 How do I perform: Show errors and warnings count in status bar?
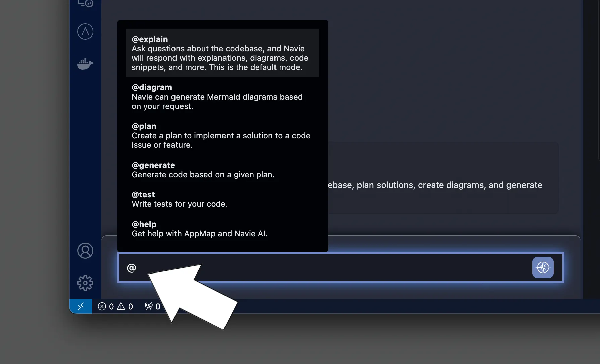(115, 306)
